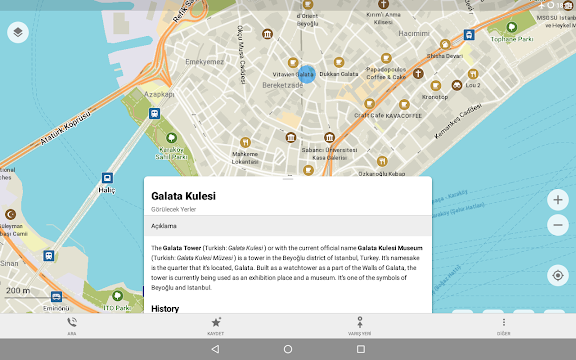Select Lou 2 restaurant icon
Screen dimensions: 576x360
pyautogui.click(x=473, y=74)
